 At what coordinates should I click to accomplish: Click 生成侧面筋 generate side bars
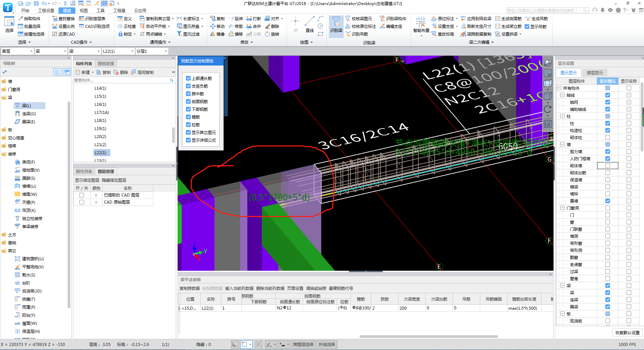pos(508,18)
